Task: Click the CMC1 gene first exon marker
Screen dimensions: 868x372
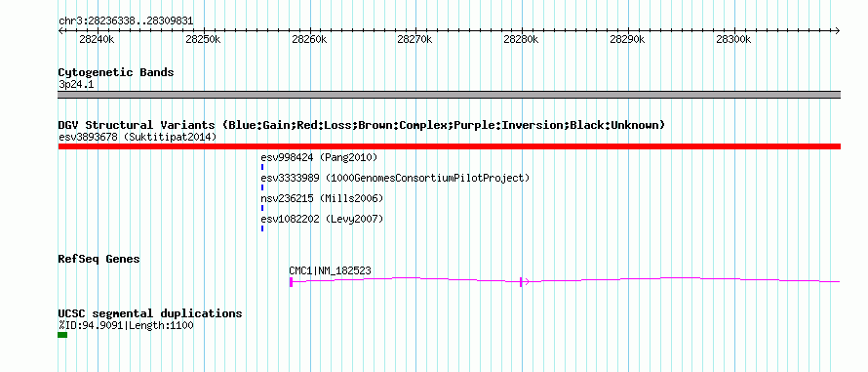Action: [292, 282]
